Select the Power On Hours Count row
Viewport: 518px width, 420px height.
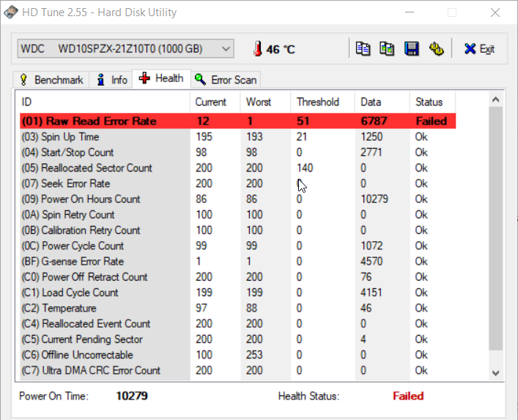[x=238, y=199]
